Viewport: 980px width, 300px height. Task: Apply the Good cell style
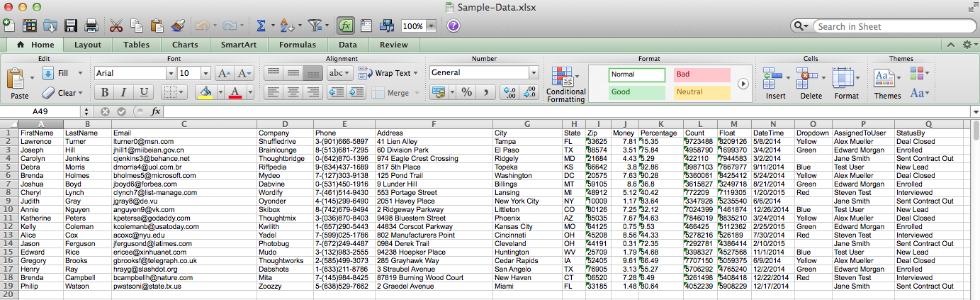[637, 92]
